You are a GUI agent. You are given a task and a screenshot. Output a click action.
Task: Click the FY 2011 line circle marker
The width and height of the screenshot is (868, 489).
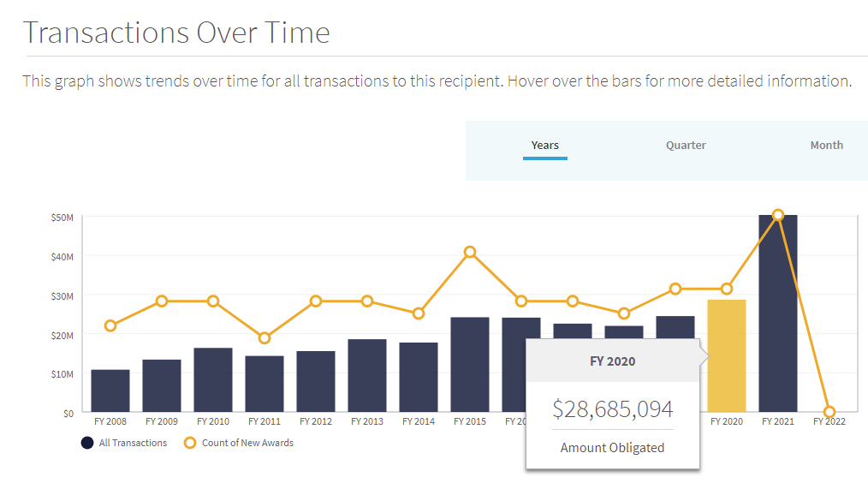point(265,338)
